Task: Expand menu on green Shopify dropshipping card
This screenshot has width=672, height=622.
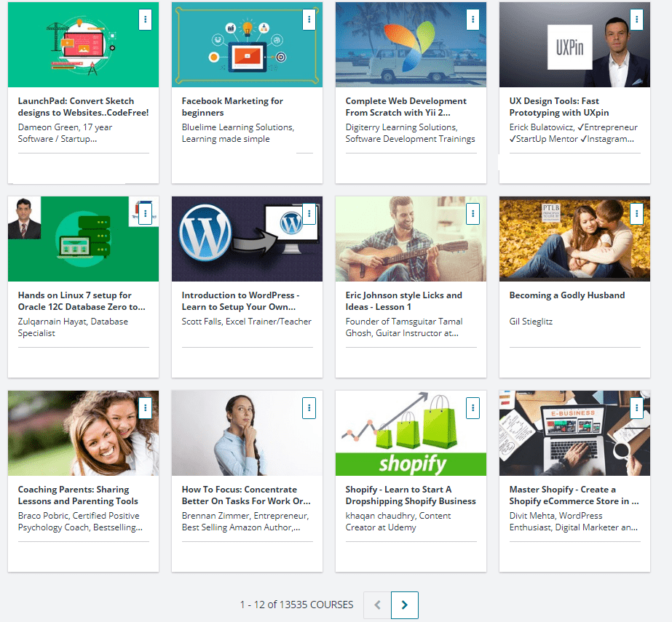Action: click(x=473, y=408)
